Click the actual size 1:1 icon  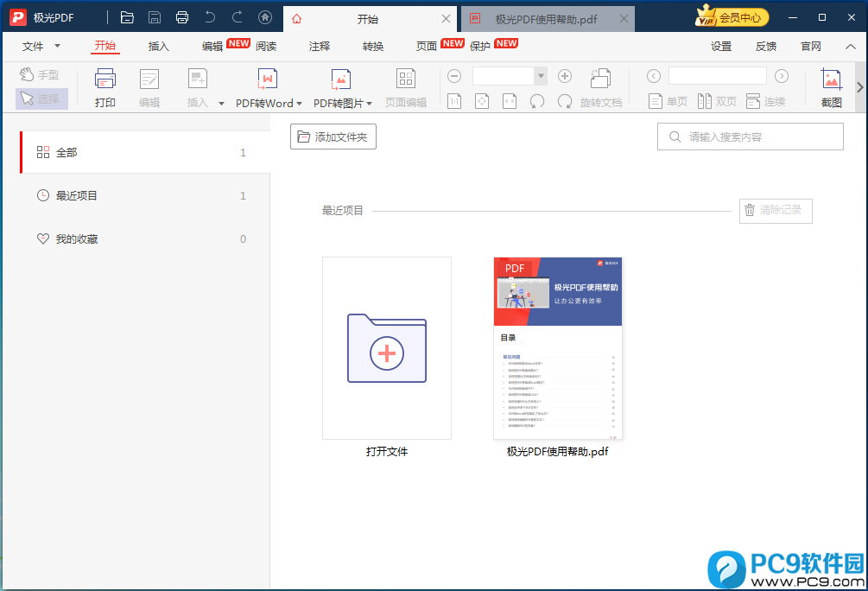(x=454, y=101)
